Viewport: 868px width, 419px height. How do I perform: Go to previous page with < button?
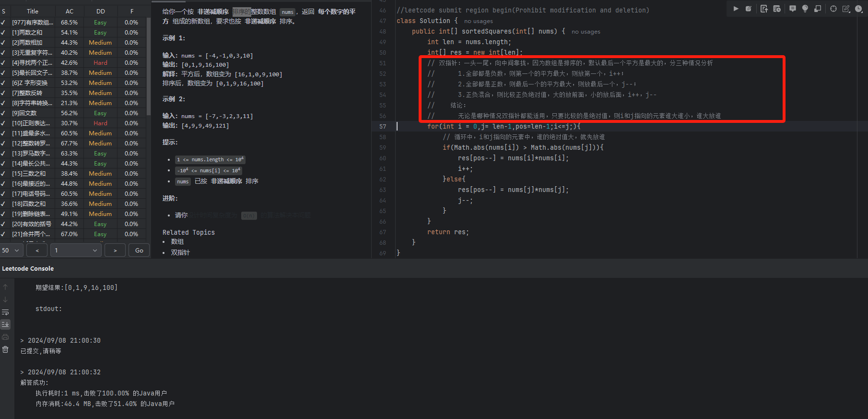pos(37,250)
